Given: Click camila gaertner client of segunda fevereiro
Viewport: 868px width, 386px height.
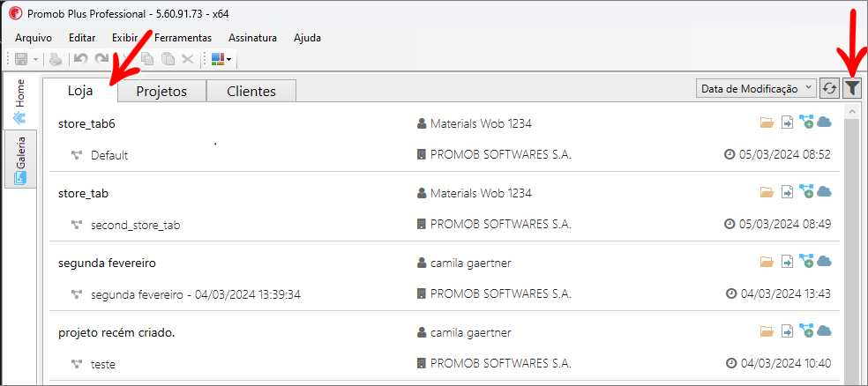Looking at the screenshot, I should (x=470, y=264).
